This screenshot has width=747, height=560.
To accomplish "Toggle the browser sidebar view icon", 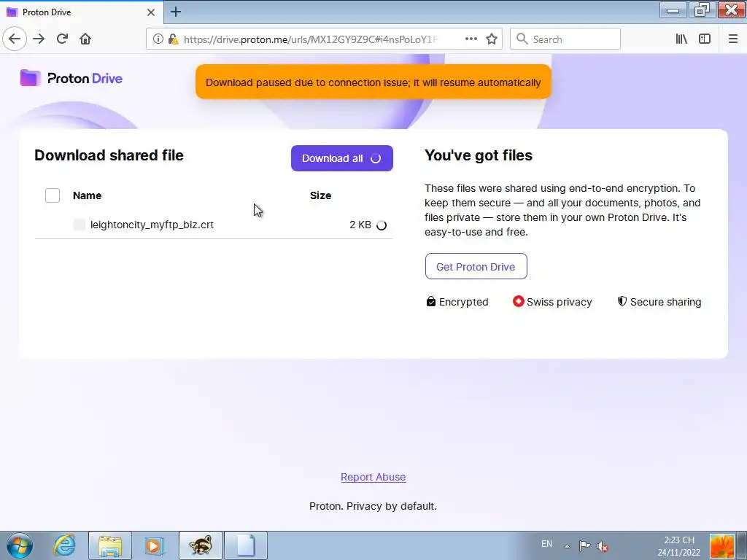I will point(705,39).
